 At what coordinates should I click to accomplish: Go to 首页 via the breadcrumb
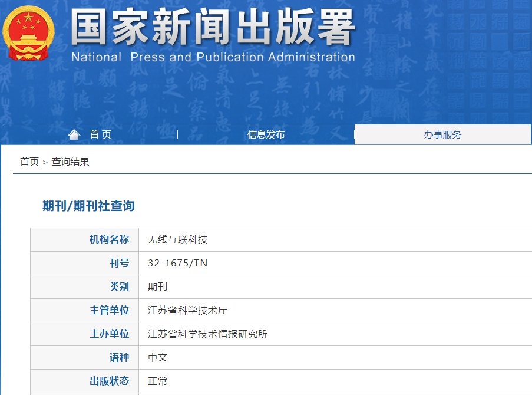29,162
